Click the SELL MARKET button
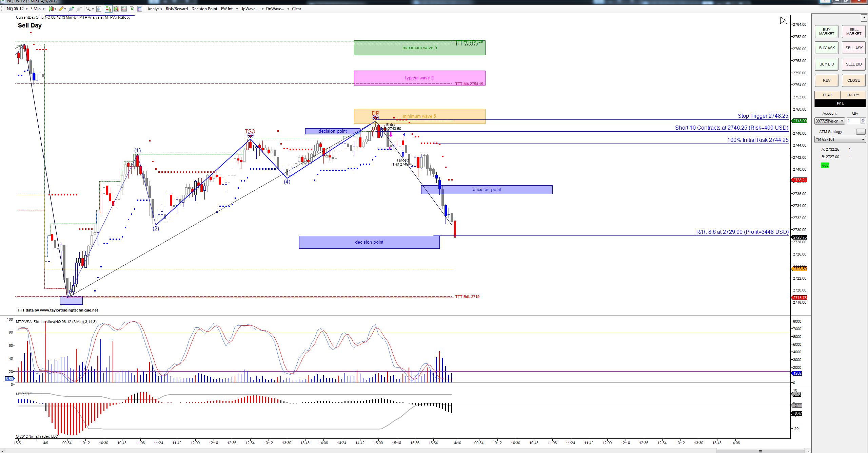Viewport: 868px width, 453px height. (x=854, y=32)
